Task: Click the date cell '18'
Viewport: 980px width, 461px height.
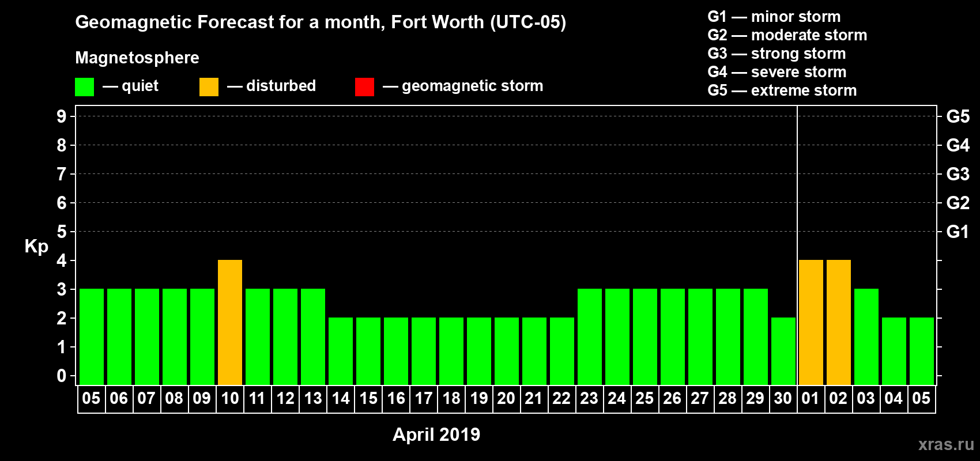Action: (x=451, y=399)
